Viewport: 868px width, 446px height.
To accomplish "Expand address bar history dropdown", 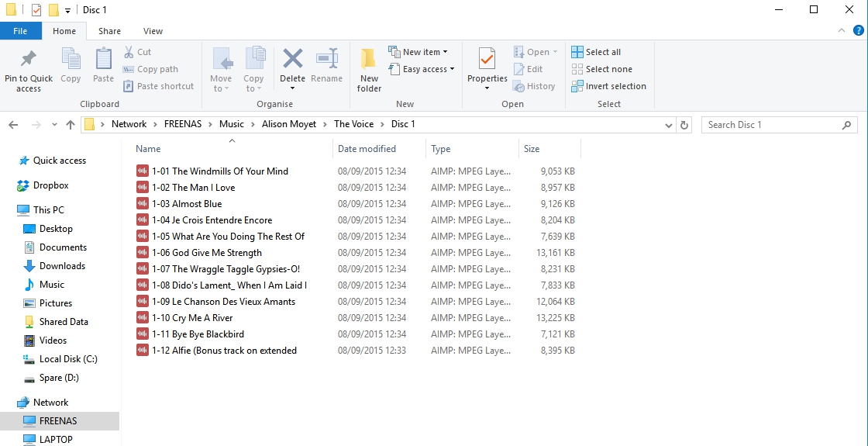I will [x=669, y=125].
